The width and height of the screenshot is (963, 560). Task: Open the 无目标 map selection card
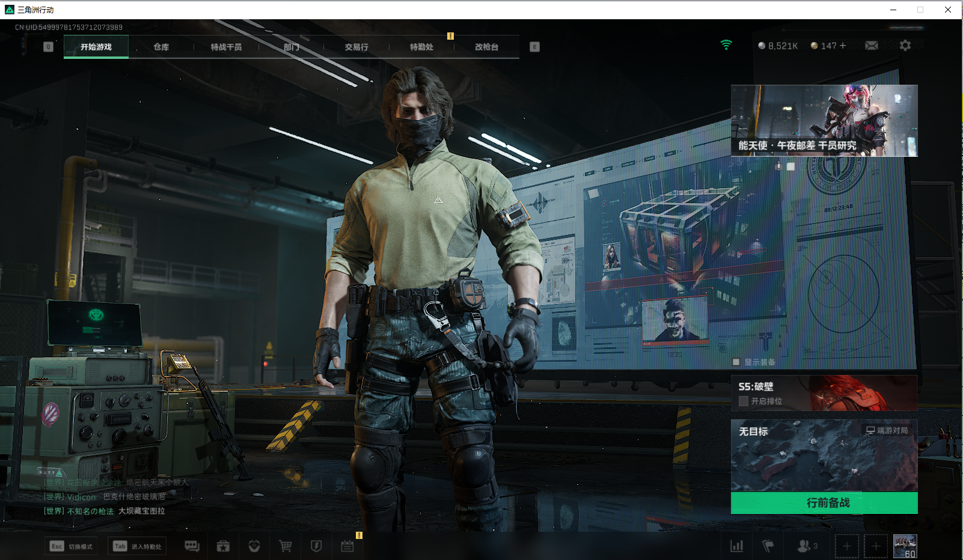pyautogui.click(x=824, y=456)
